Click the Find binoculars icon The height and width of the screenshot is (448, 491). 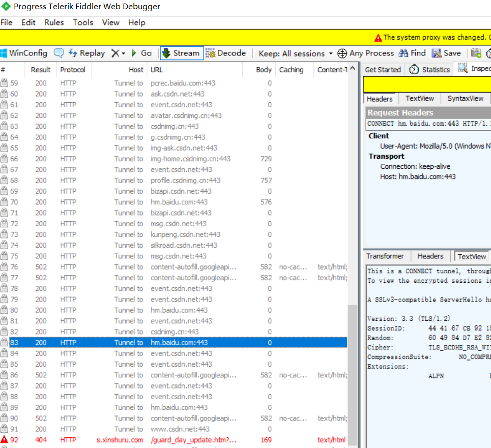pos(403,53)
